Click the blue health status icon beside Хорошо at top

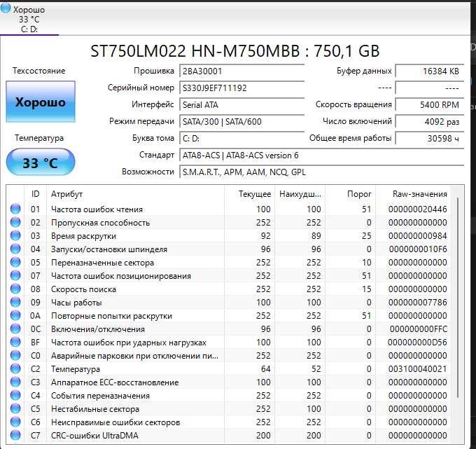tap(6, 8)
